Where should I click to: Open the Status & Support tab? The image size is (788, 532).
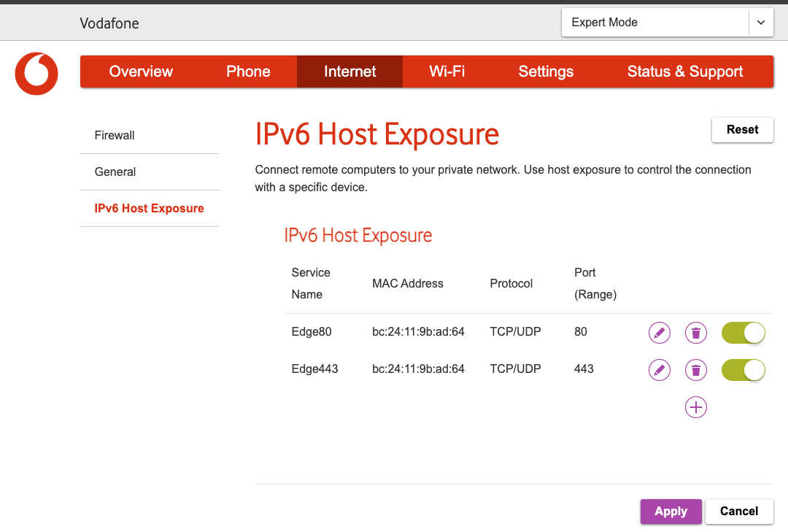tap(684, 71)
